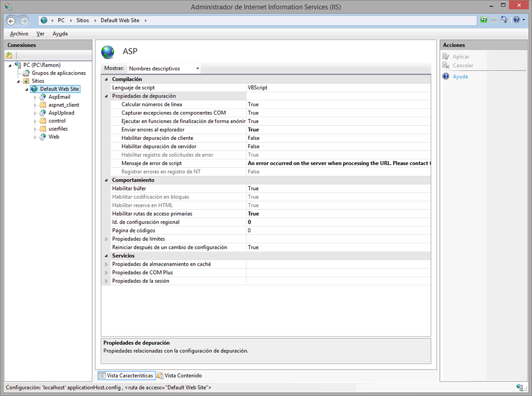Select Default Web Site in connections tree

pos(59,89)
